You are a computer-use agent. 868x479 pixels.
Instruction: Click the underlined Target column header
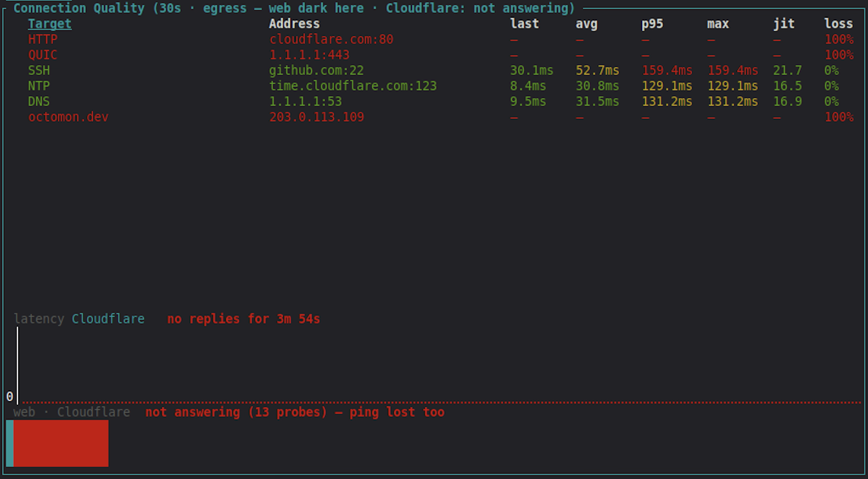click(x=49, y=24)
